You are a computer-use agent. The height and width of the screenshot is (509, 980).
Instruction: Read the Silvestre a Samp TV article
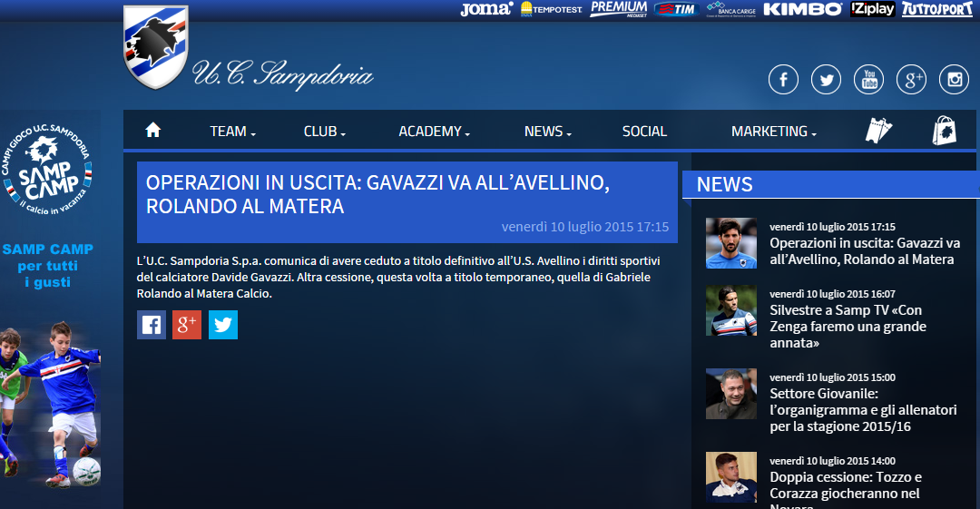tap(847, 327)
